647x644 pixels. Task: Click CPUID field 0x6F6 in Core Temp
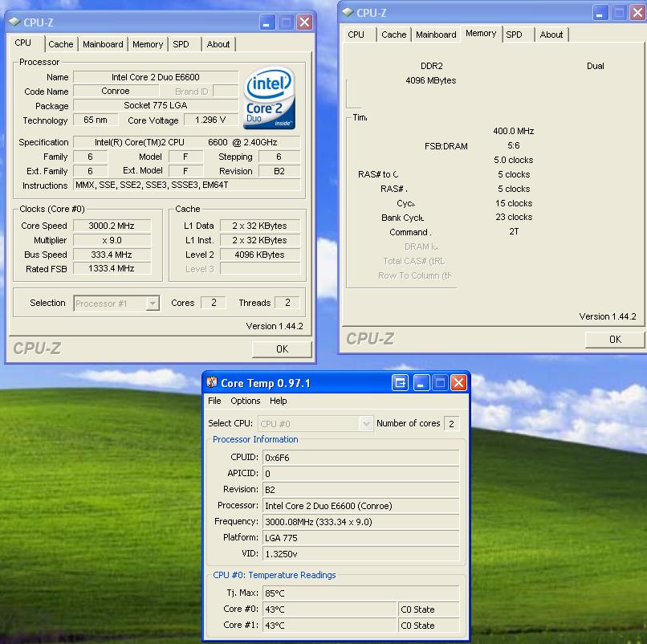[x=361, y=458]
